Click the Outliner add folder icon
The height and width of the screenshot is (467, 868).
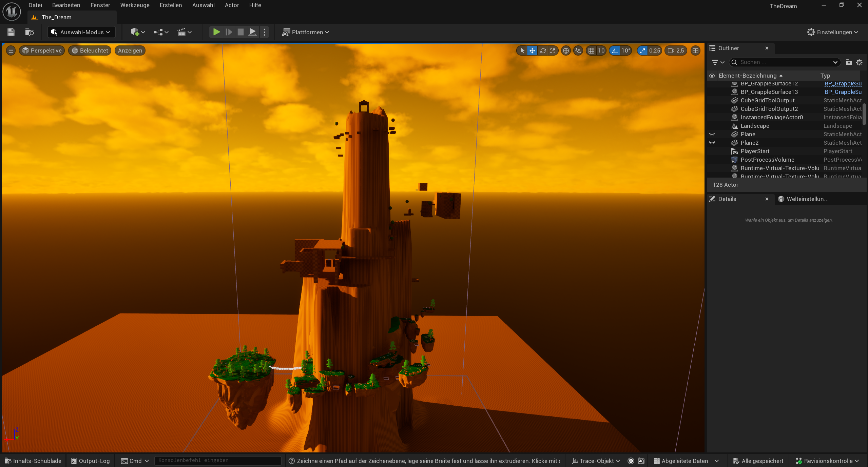point(849,62)
